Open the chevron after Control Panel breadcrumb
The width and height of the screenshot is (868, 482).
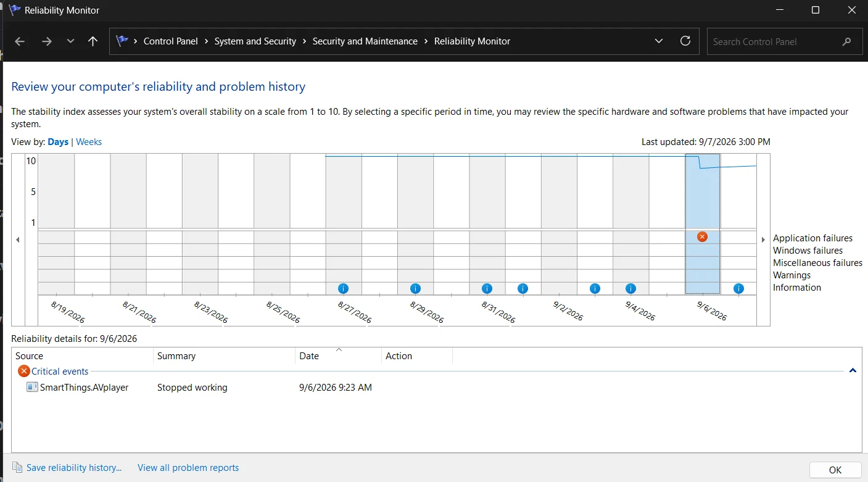click(x=206, y=41)
